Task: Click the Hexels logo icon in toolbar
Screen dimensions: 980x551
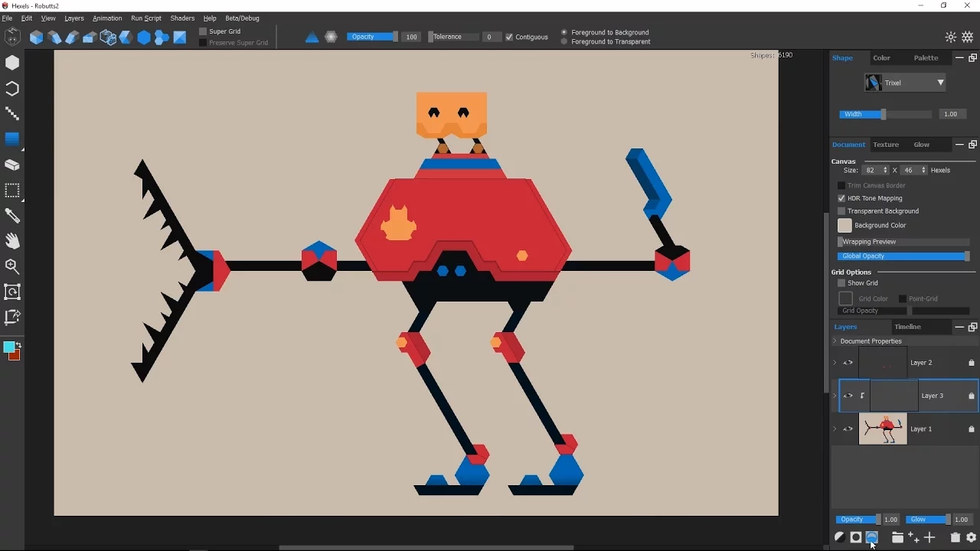Action: click(x=12, y=37)
